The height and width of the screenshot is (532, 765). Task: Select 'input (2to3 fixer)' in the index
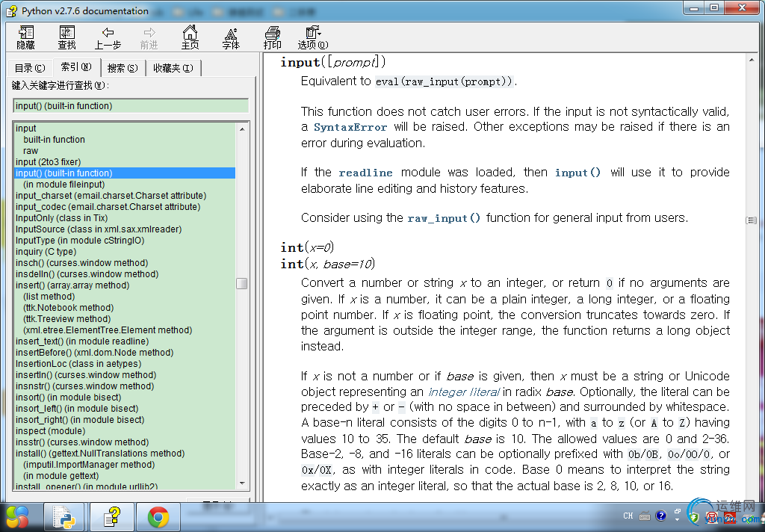coord(49,162)
